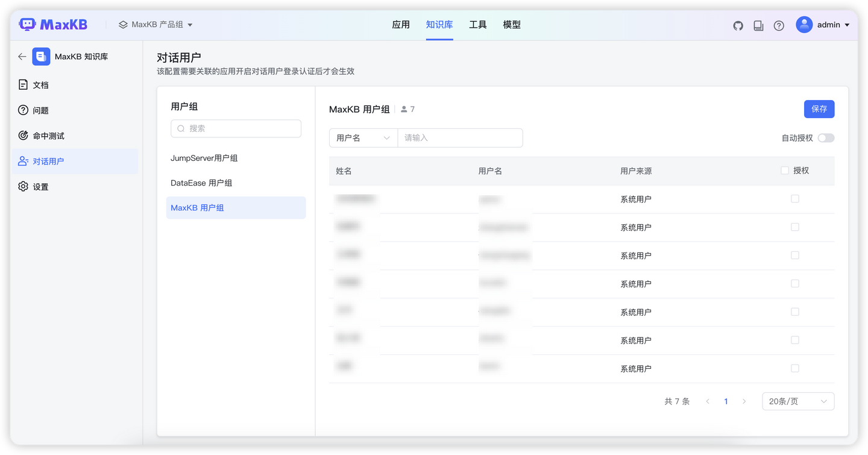Open the documentation icon next to GitHub

pos(758,25)
